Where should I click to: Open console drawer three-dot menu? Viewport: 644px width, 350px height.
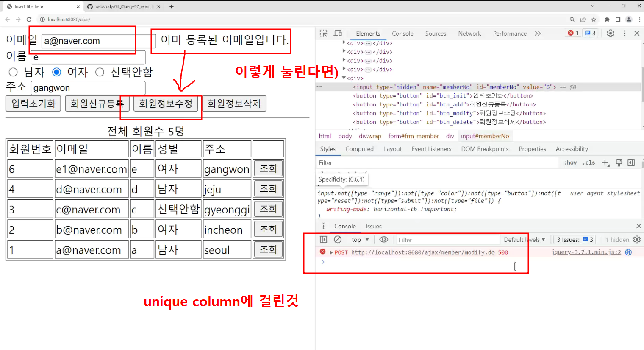point(323,226)
